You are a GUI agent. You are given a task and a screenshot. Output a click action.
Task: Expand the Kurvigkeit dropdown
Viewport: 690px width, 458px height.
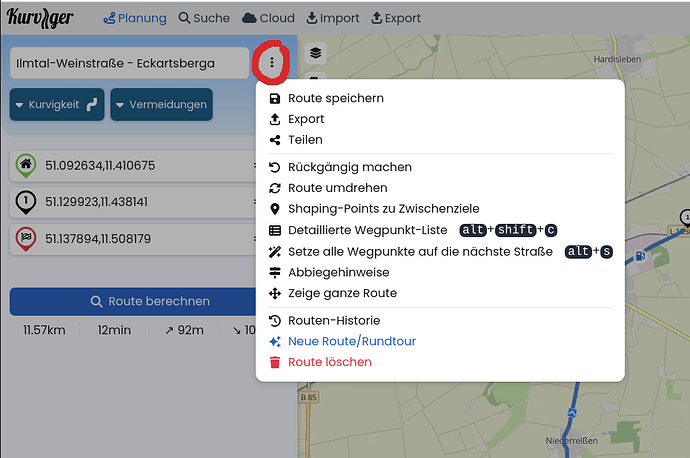pyautogui.click(x=57, y=104)
